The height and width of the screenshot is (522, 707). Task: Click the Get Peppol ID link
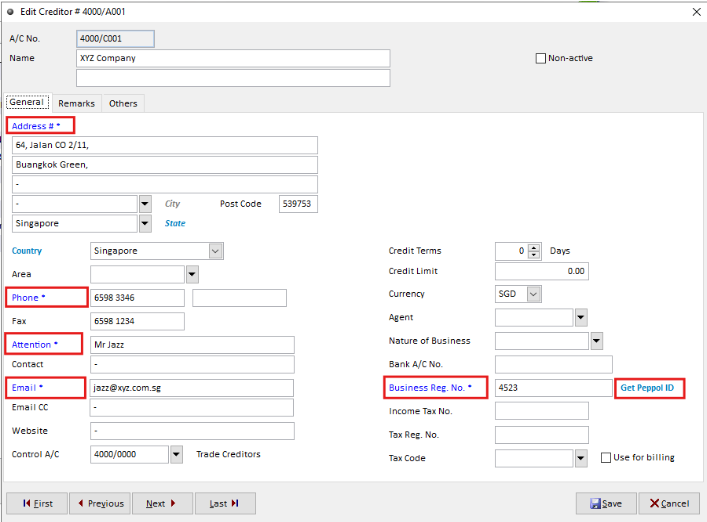647,388
